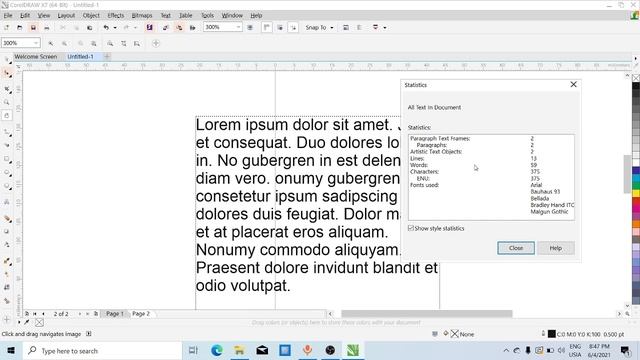Click the Full-screen preview icon
The width and height of the screenshot is (640, 360).
click(250, 27)
